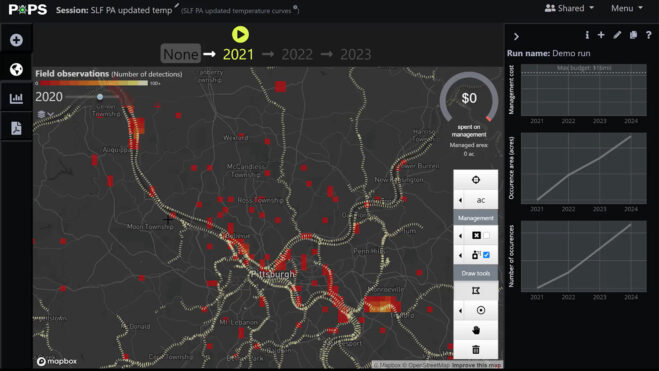The image size is (659, 371).
Task: Collapse the right panel with chevron
Action: (x=516, y=37)
